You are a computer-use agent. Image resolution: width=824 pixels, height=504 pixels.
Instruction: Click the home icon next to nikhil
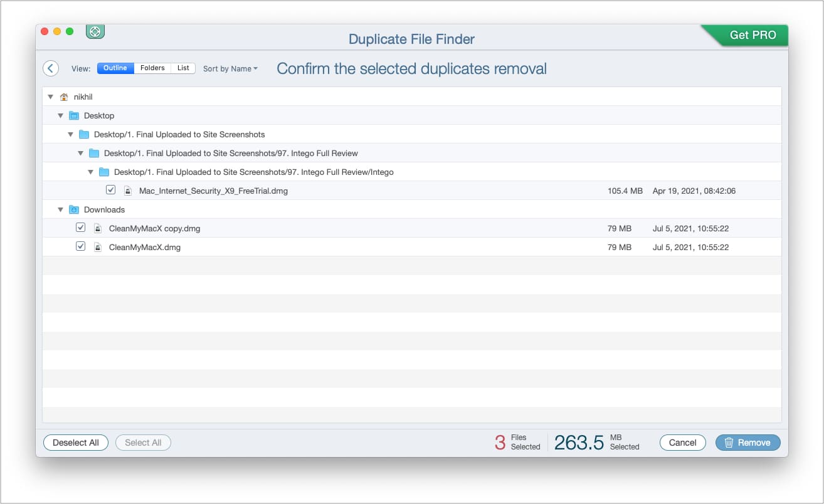64,97
